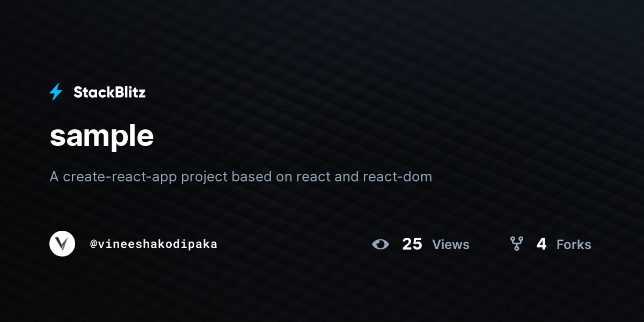
Task: Click the leading "A" of the description
Action: tap(54, 177)
